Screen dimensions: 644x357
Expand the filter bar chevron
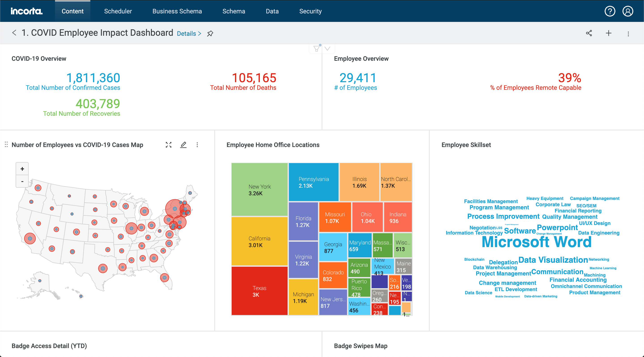tap(328, 48)
